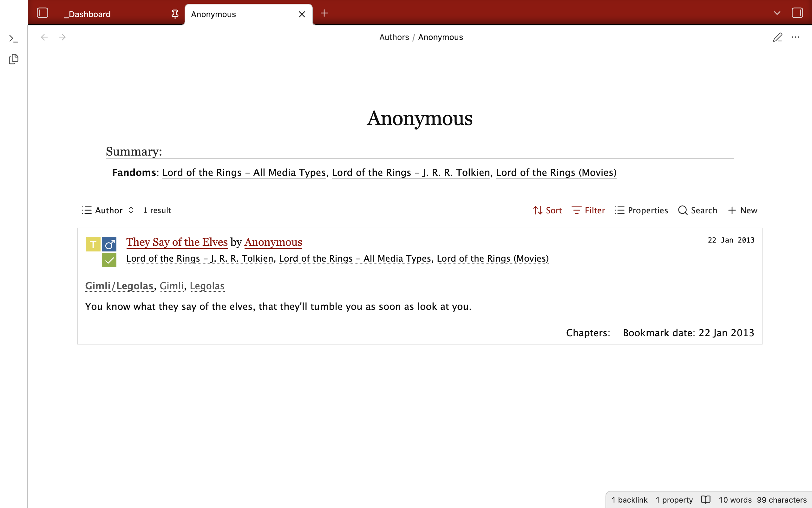Open the card's Lord of the Rings – J. R. R. Tolkien fandom
The height and width of the screenshot is (508, 812).
point(200,259)
